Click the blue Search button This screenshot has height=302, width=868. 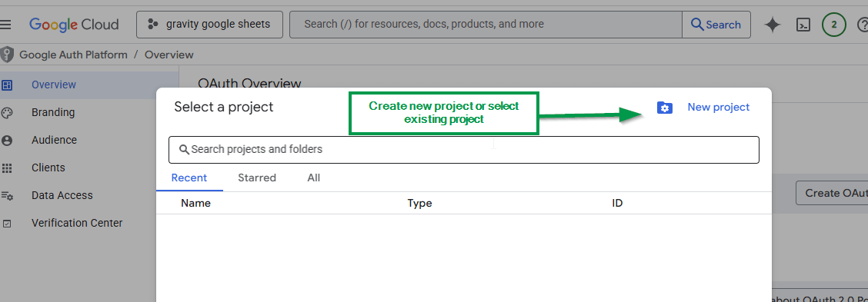click(716, 25)
